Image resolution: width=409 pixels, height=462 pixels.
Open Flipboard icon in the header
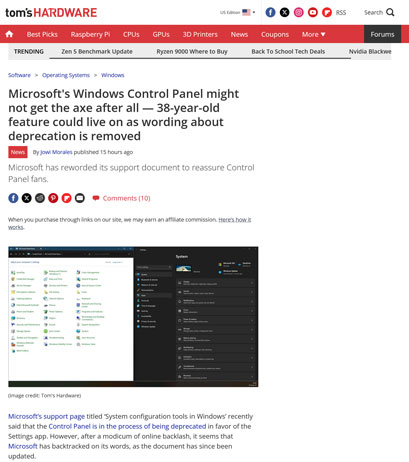pos(327,12)
